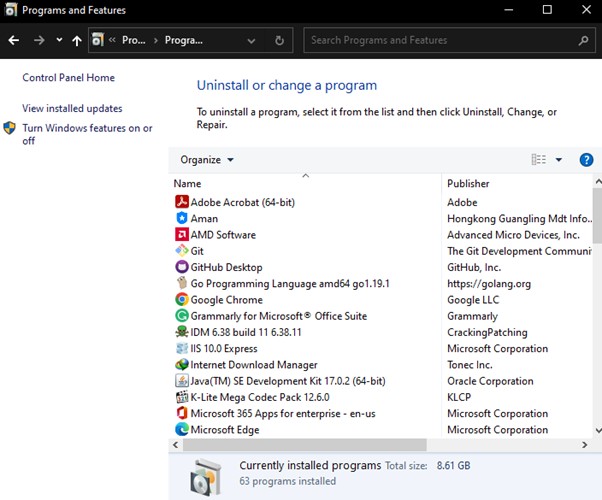Click the K-Lite Mega Codec Pack icon
The width and height of the screenshot is (602, 500).
coord(182,397)
